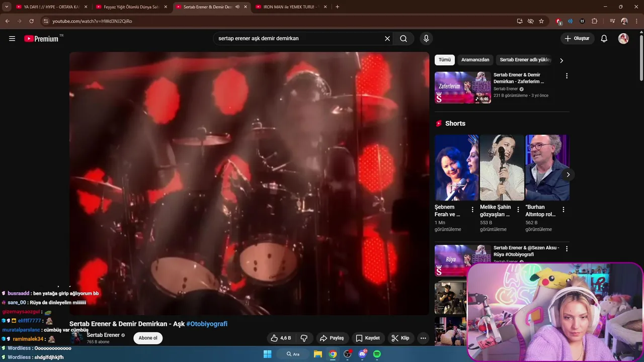The width and height of the screenshot is (644, 362).
Task: Click the 'Oluştur' create button
Action: 577,39
